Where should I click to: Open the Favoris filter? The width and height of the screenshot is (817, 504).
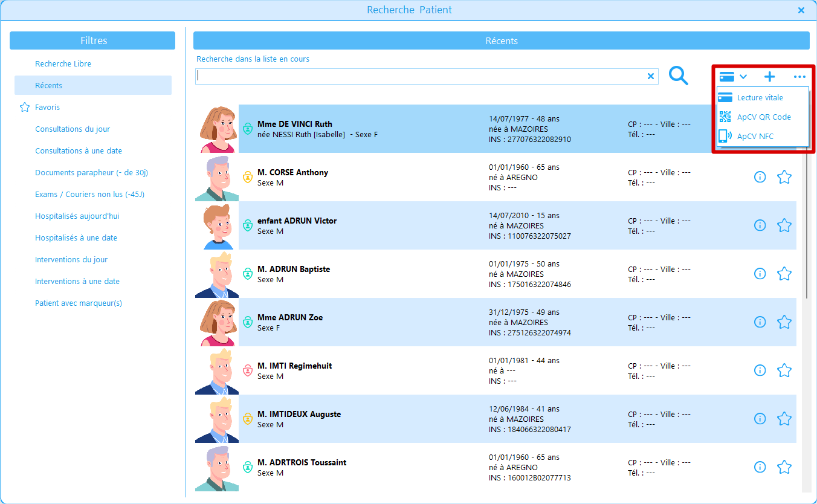[x=47, y=108]
